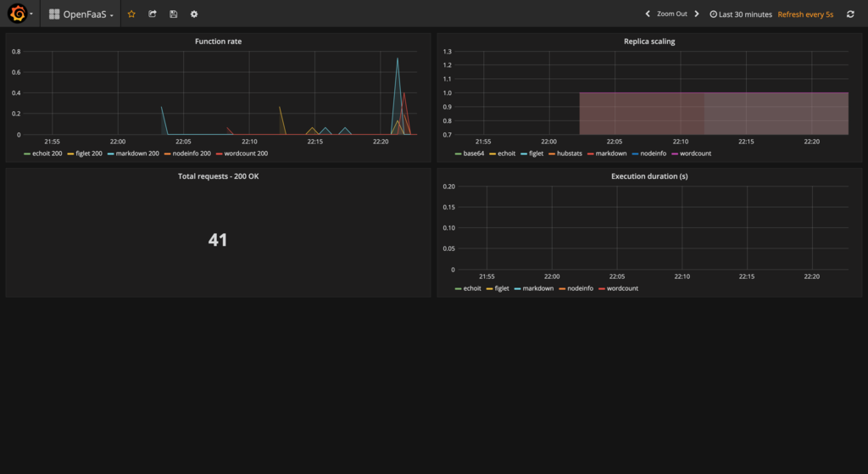Screen dimensions: 868x474
Task: Toggle markdown series in Execution duration legend
Action: tap(534, 288)
